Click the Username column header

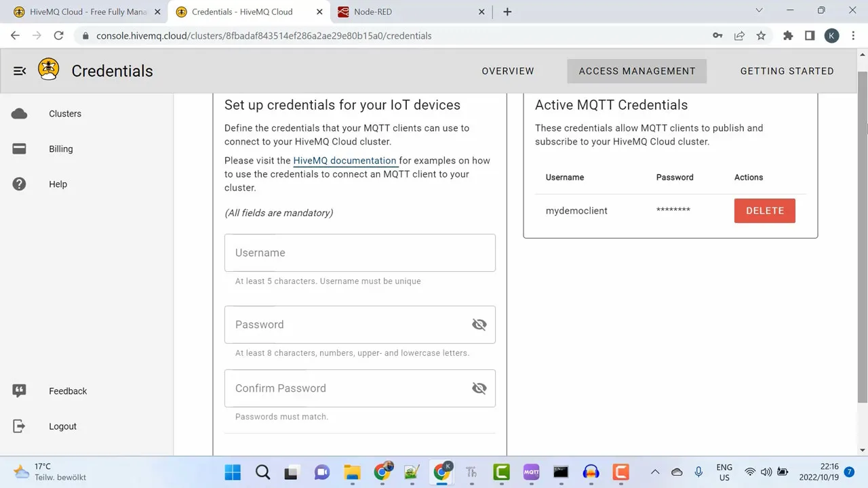[565, 178]
